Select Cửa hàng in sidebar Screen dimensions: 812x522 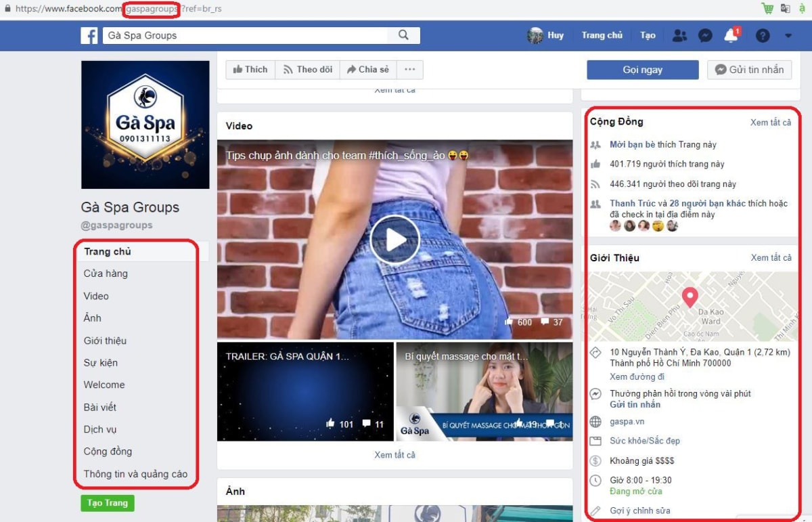106,274
